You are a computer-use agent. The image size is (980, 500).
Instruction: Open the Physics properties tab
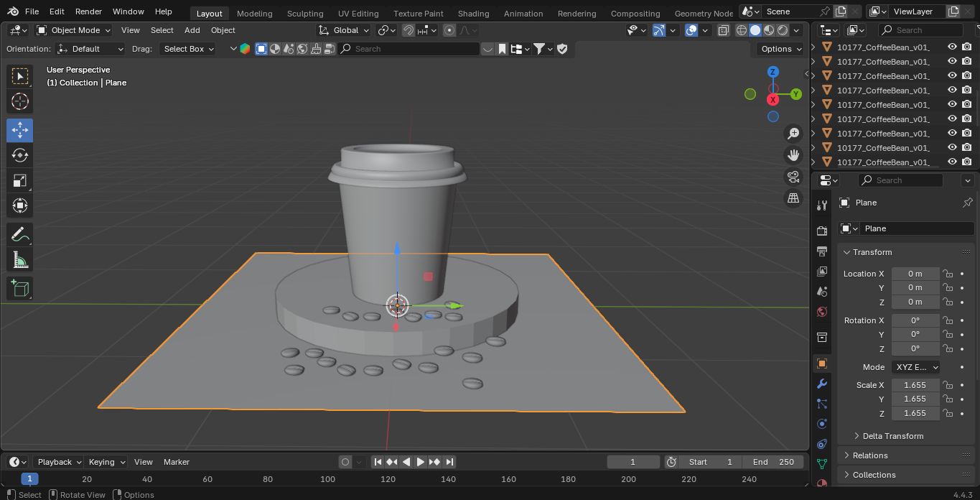(x=822, y=424)
